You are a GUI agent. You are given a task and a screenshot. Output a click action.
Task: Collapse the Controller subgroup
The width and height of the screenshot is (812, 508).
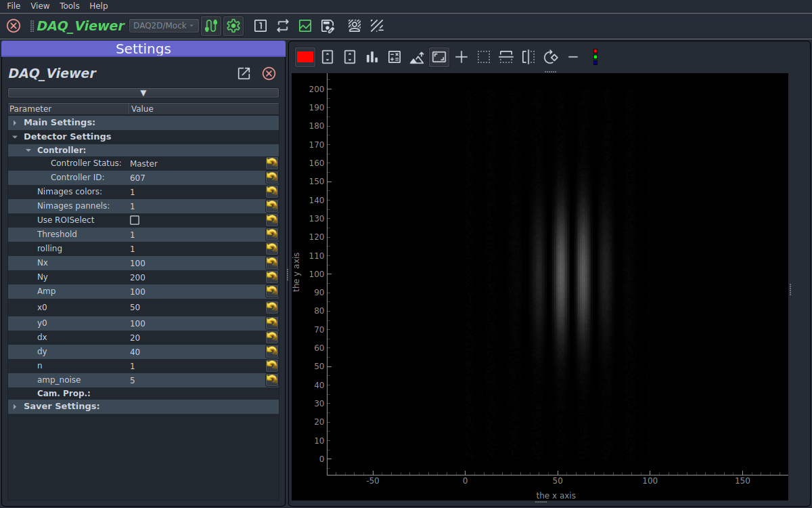(28, 150)
